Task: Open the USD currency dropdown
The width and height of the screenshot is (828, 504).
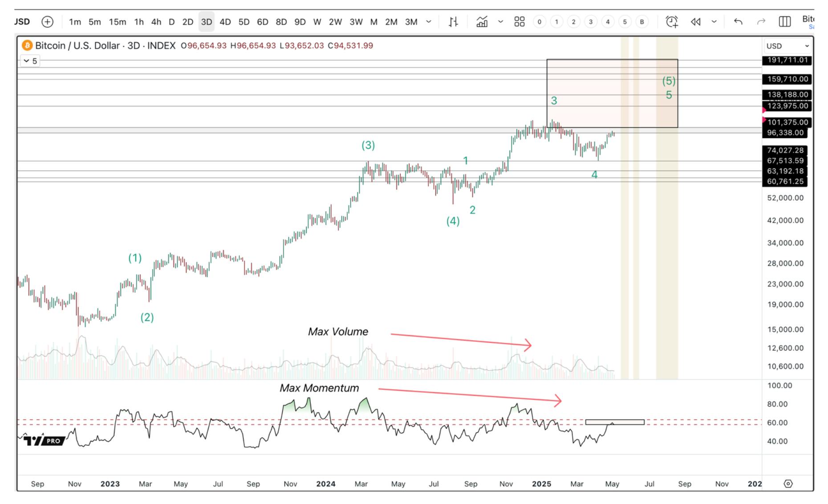Action: [787, 46]
